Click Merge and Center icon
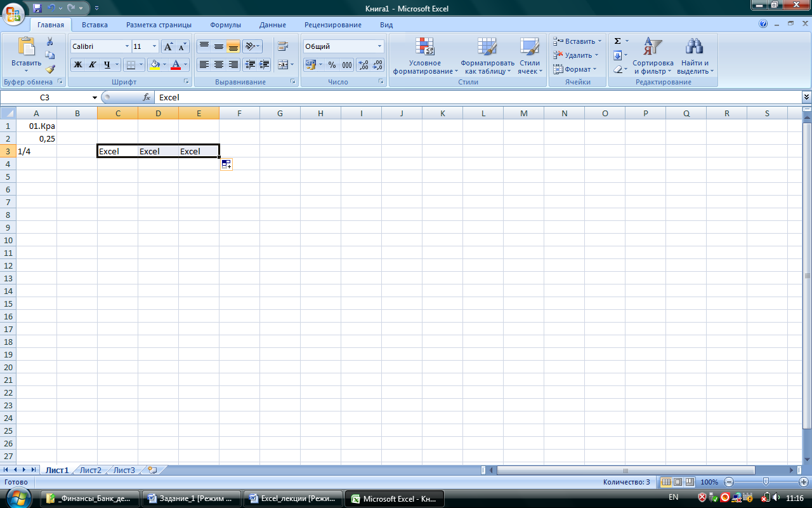Image resolution: width=812 pixels, height=508 pixels. point(282,65)
